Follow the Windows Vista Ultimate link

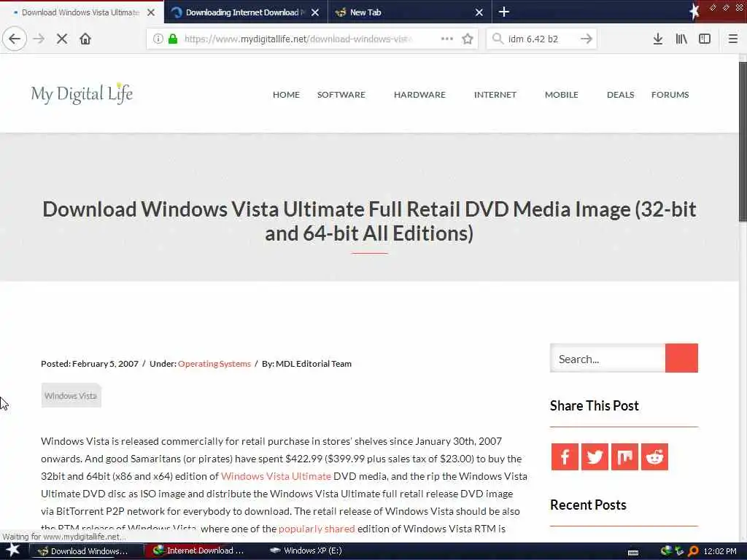(x=276, y=475)
